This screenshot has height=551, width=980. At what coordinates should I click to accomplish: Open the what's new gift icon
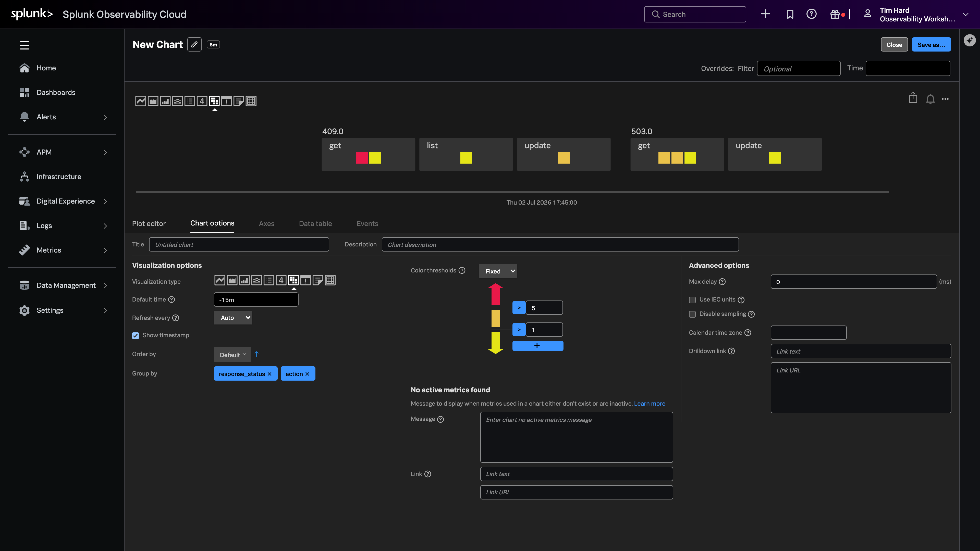pos(835,14)
